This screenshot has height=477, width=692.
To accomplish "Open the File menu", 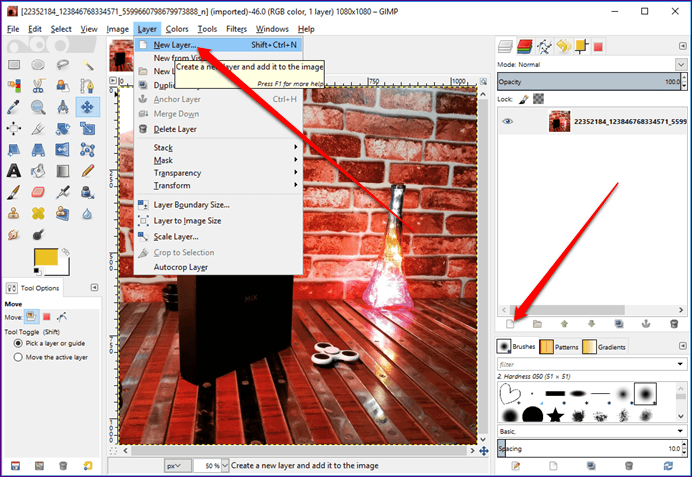I will 13,29.
